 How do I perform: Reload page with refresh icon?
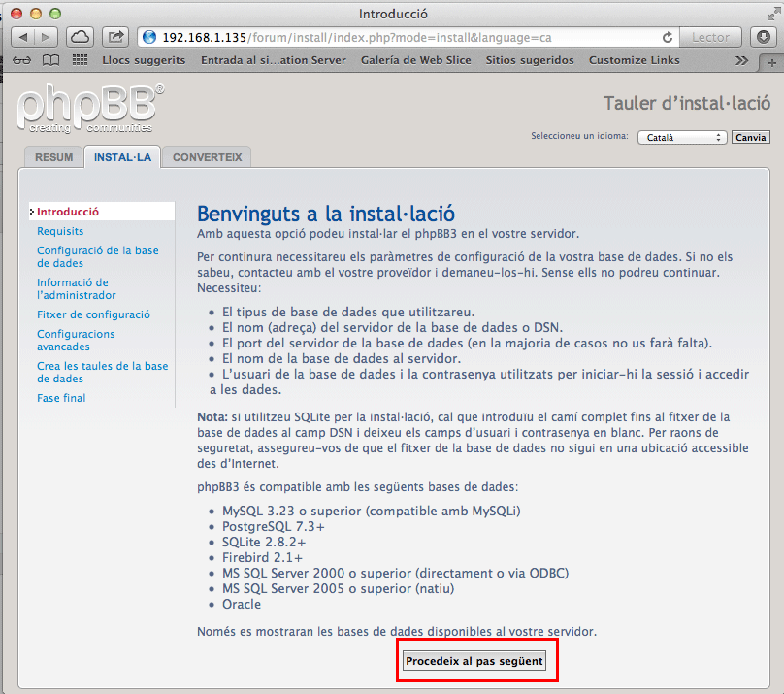click(x=668, y=38)
